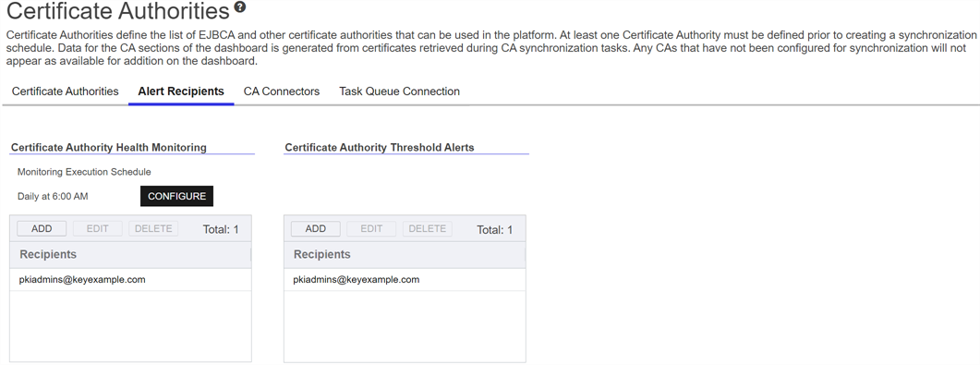Select pkiadmins@keyexample.com in Threshold Alerts list
980x365 pixels.
pos(405,279)
